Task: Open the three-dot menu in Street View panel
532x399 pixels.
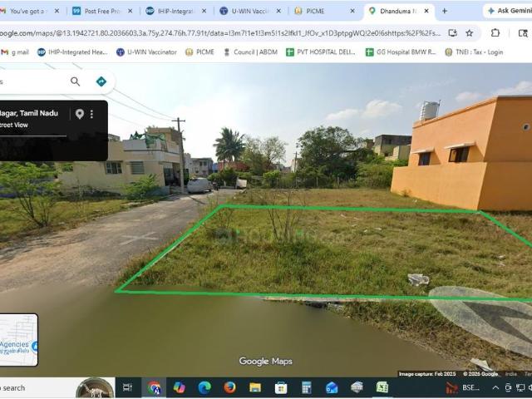Action: (x=91, y=114)
